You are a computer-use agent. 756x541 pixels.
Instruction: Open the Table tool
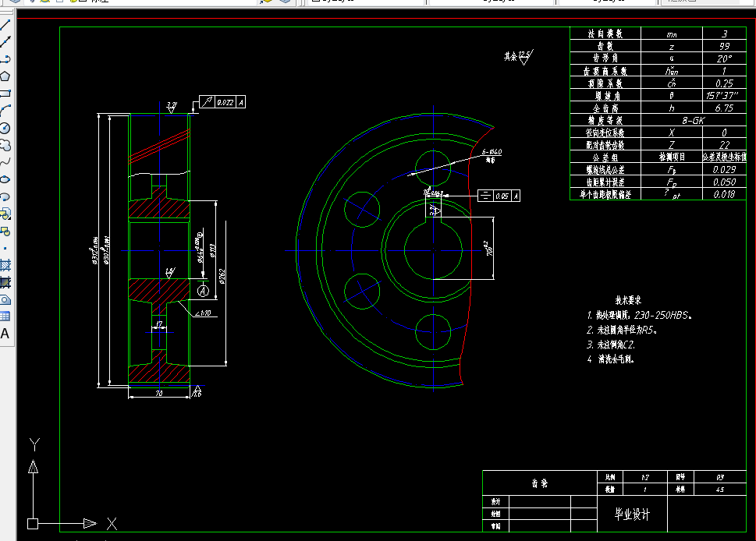5,316
